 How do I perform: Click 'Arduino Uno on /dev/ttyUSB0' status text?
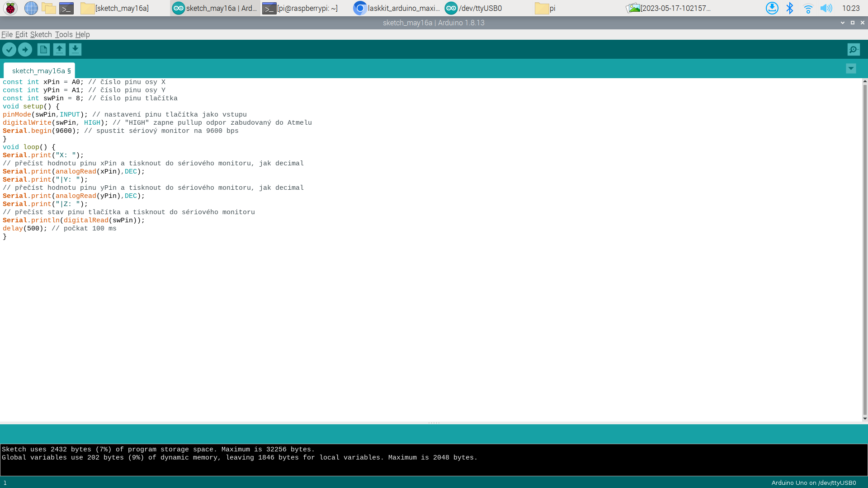click(x=813, y=483)
